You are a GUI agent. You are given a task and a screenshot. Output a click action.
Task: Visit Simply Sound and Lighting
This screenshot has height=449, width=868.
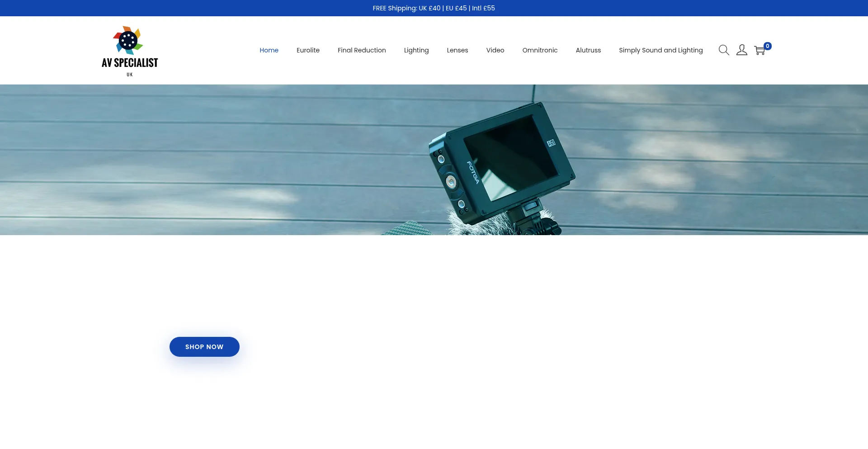coord(660,50)
